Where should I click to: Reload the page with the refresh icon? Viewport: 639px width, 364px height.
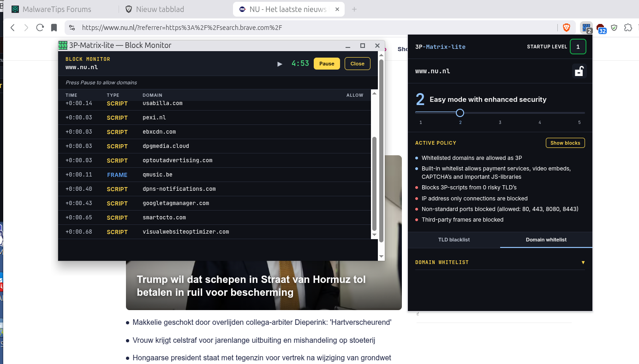pyautogui.click(x=40, y=28)
